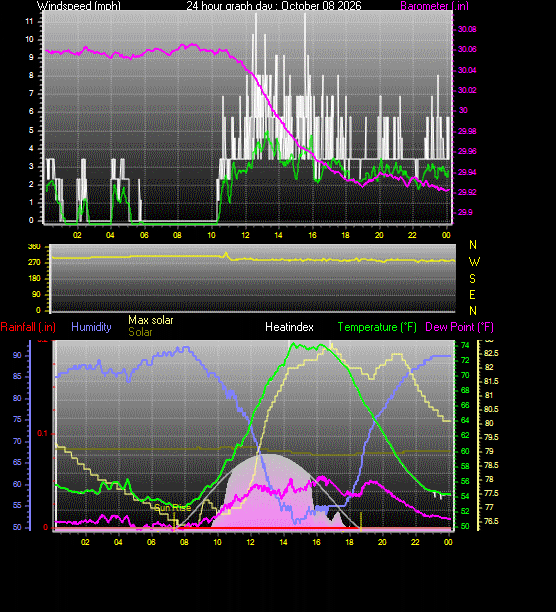Click the red "0.1" rainfall axis value
The width and height of the screenshot is (556, 612).
[x=42, y=433]
